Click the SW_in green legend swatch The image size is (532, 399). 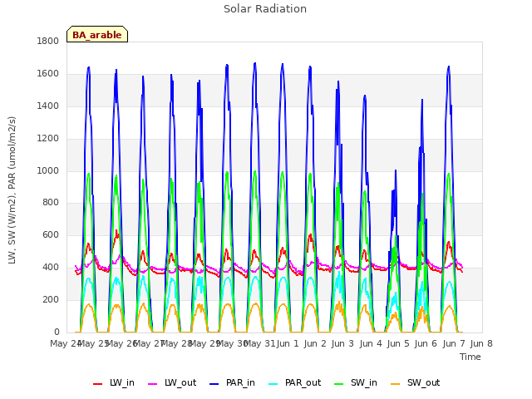tap(339, 384)
